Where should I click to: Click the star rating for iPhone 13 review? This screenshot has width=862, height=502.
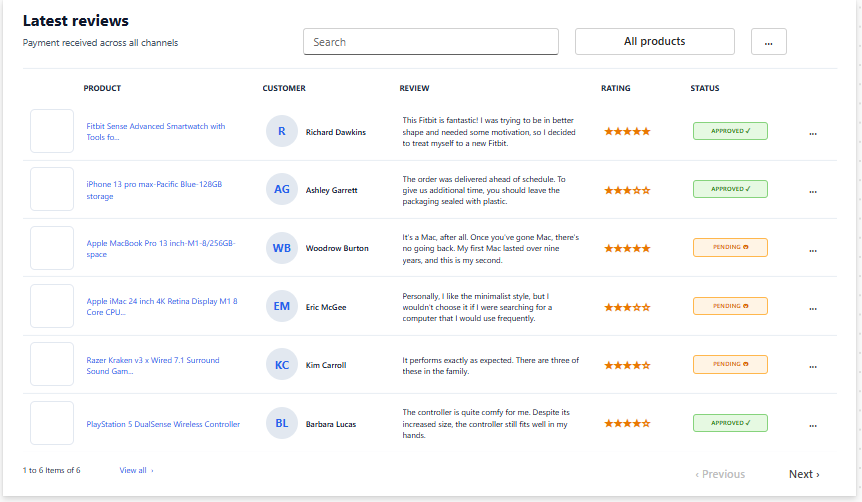(627, 190)
